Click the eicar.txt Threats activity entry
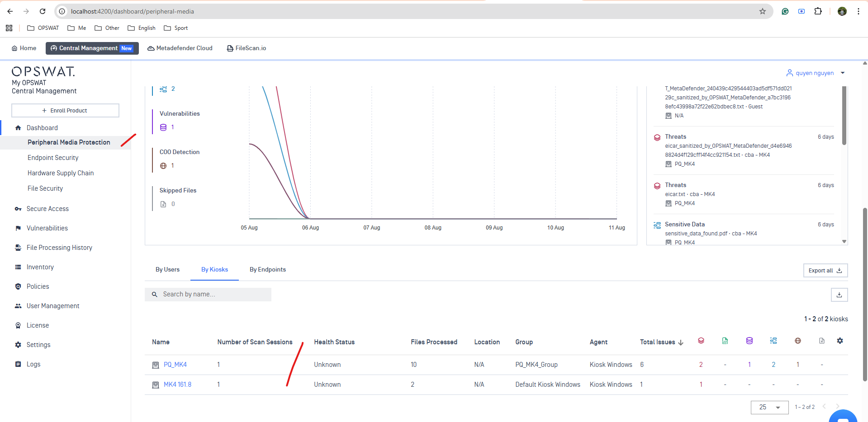The width and height of the screenshot is (868, 422). click(x=744, y=194)
